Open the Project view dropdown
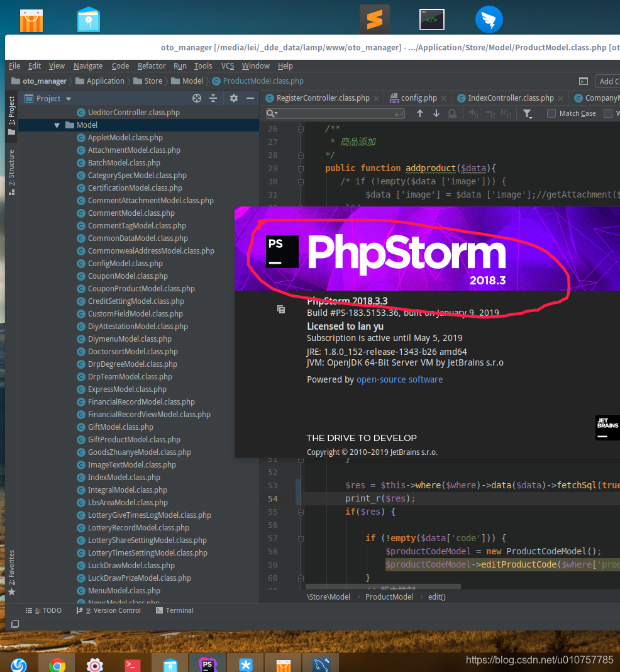 (69, 99)
